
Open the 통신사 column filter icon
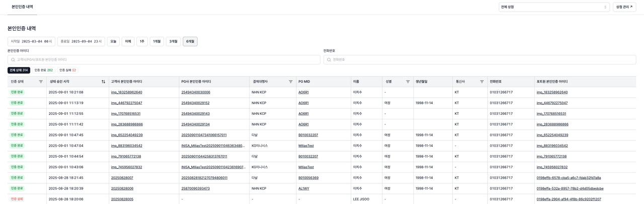pyautogui.click(x=481, y=82)
